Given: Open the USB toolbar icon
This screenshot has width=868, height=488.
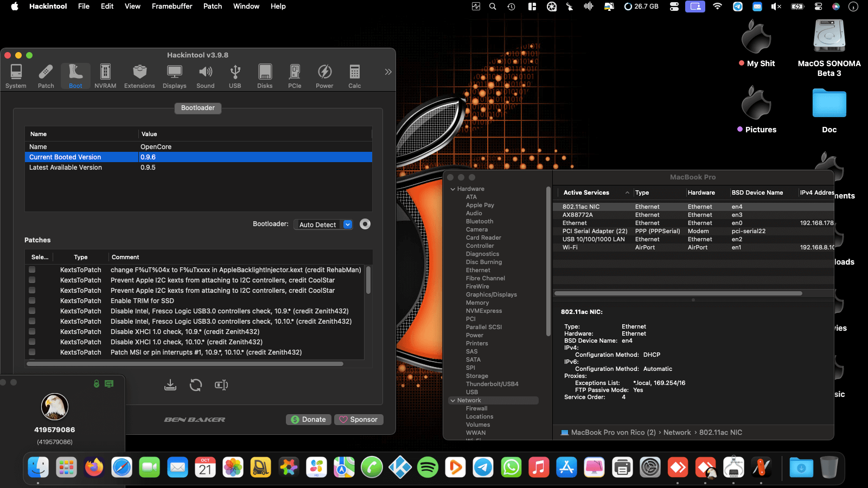Looking at the screenshot, I should coord(235,76).
